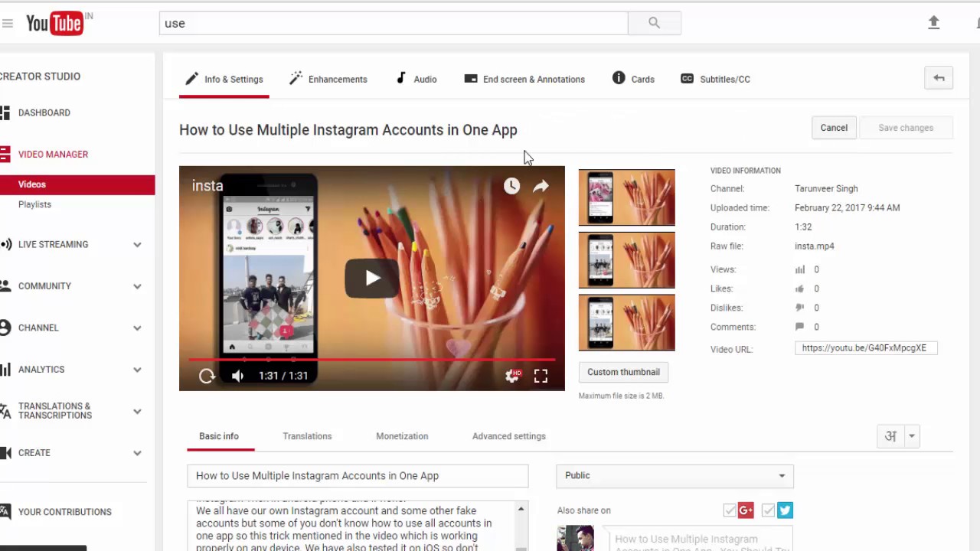Open the End screen & Annotations tab
The image size is (980, 551).
[524, 80]
